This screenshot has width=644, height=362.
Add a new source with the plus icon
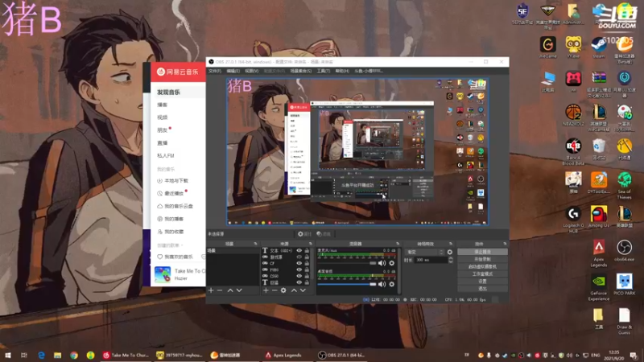click(x=266, y=290)
